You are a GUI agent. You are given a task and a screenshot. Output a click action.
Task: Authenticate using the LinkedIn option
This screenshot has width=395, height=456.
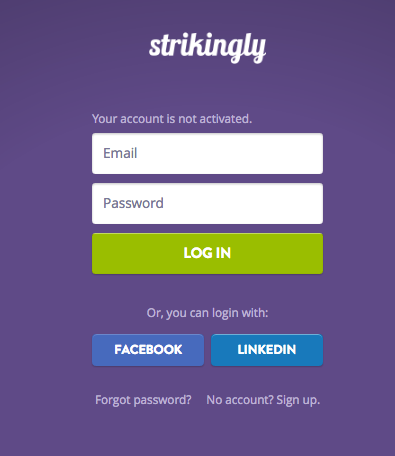(267, 350)
